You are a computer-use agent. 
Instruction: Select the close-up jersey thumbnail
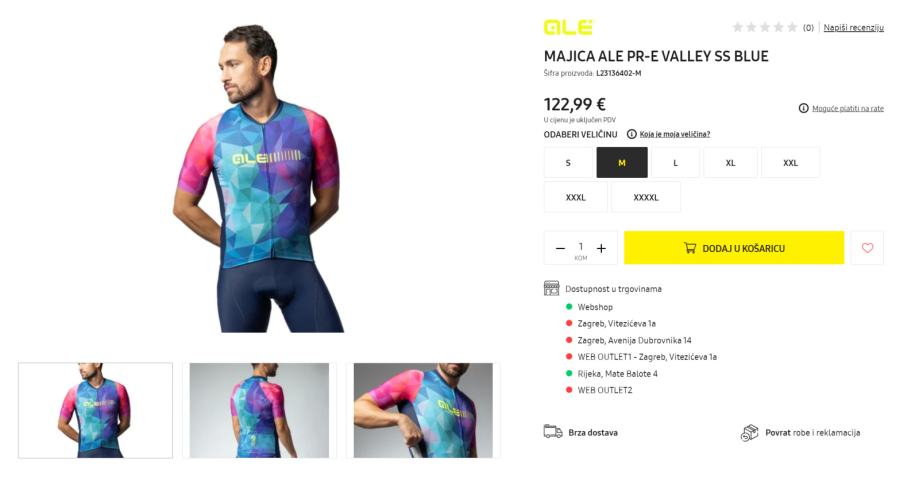point(423,410)
